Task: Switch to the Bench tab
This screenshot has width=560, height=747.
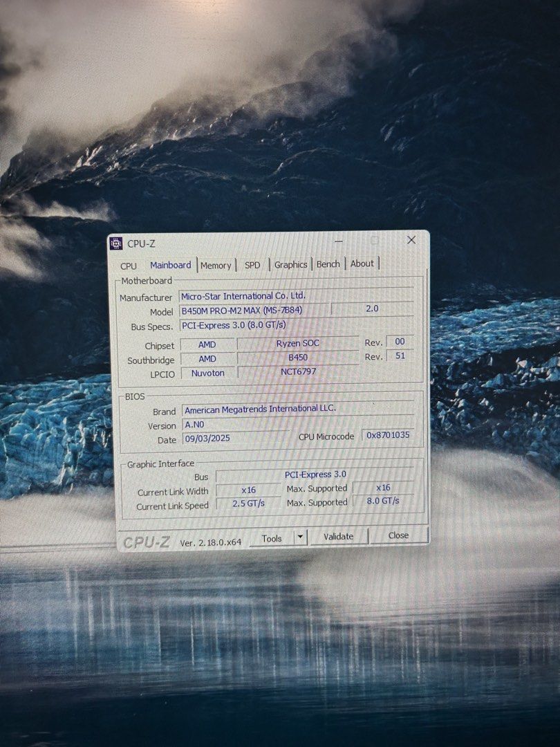Action: click(328, 264)
